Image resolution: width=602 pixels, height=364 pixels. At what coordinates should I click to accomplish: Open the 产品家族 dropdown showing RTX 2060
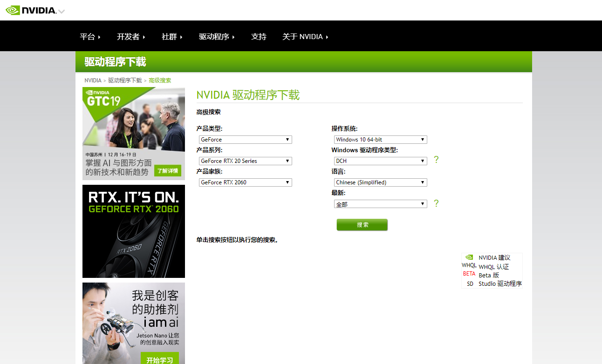point(246,182)
